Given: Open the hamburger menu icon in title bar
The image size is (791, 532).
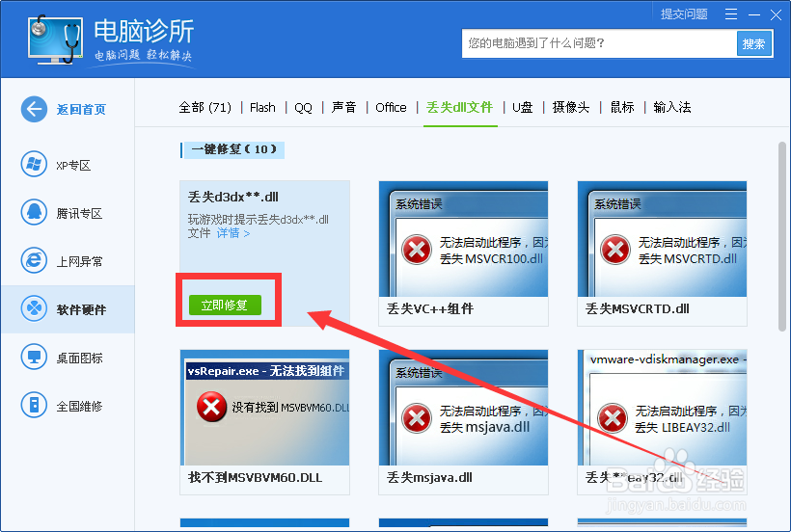Looking at the screenshot, I should pos(731,14).
